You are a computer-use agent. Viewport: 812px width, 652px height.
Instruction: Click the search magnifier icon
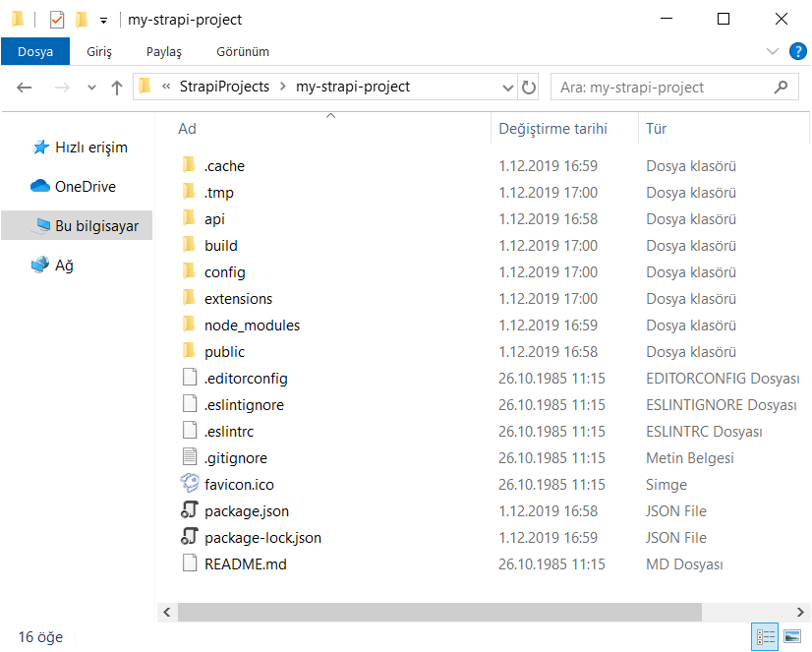point(781,87)
